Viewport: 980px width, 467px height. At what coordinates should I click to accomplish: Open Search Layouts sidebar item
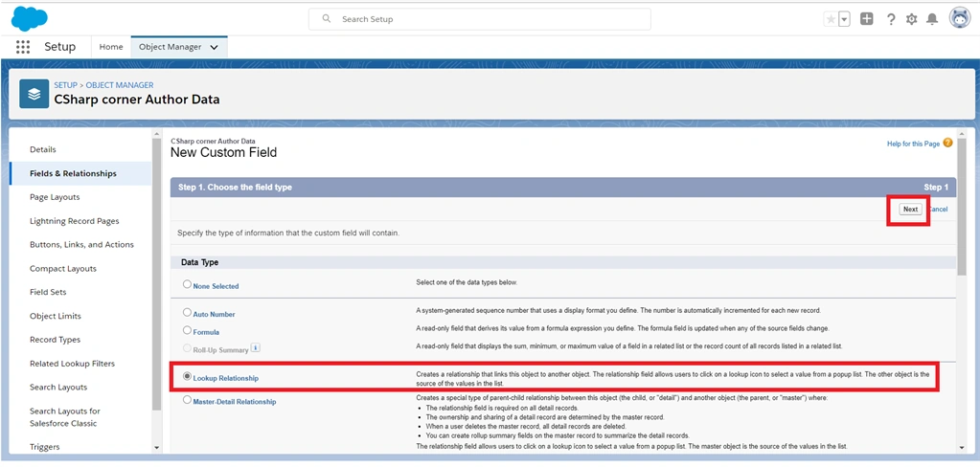pos(58,387)
